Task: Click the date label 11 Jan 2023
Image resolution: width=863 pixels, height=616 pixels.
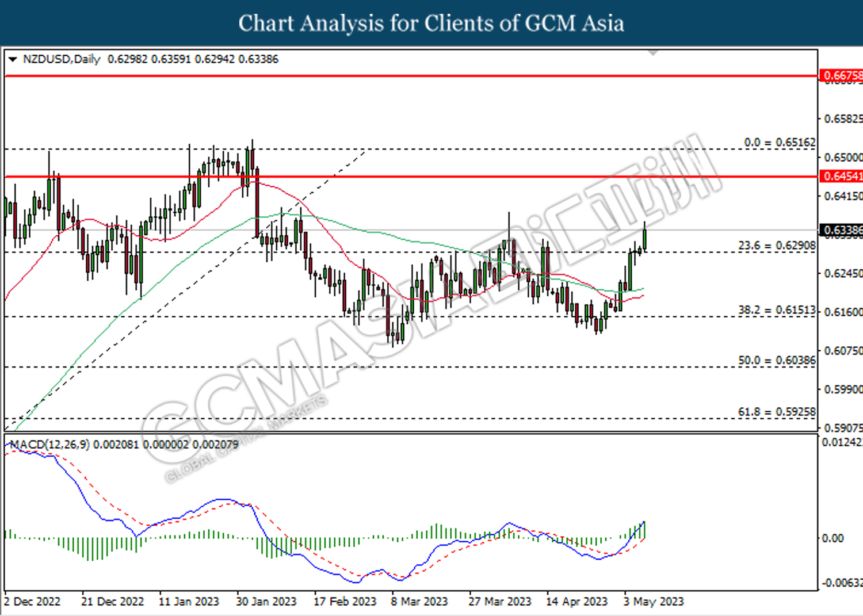Action: 189,602
